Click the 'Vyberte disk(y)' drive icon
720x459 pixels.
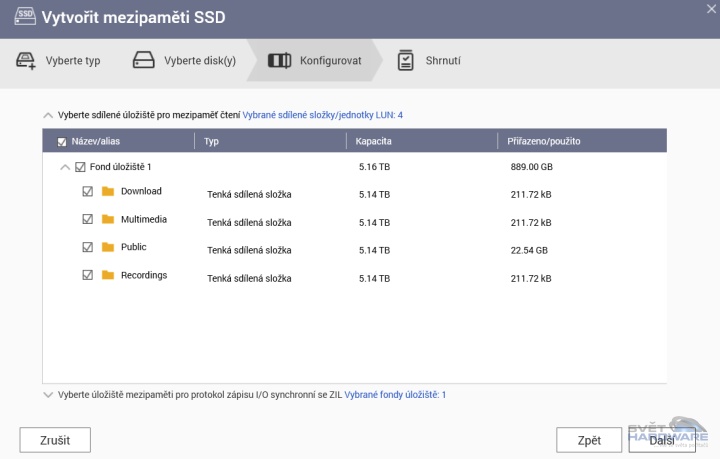point(145,61)
